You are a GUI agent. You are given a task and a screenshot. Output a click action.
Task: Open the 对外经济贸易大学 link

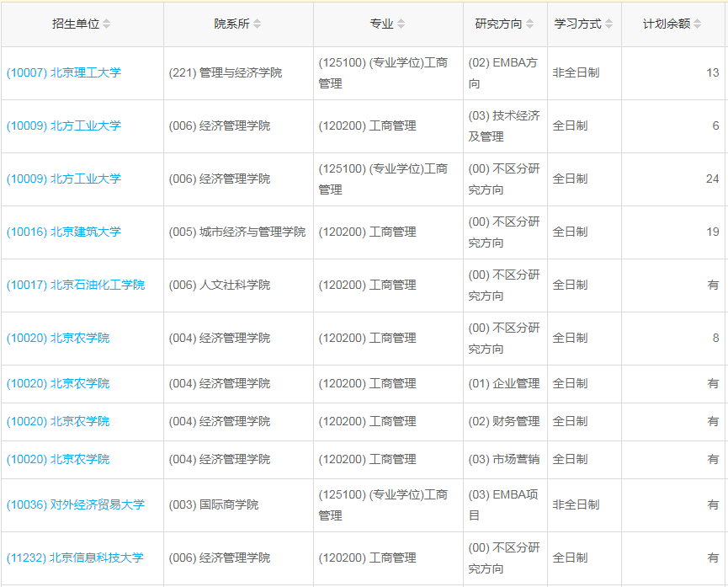pyautogui.click(x=72, y=504)
